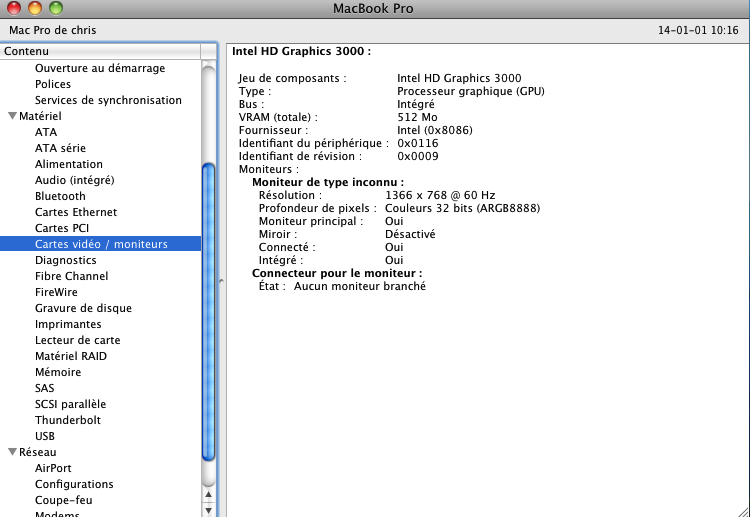This screenshot has height=517, width=750.
Task: Select AirPort under Réseau
Action: coord(53,468)
